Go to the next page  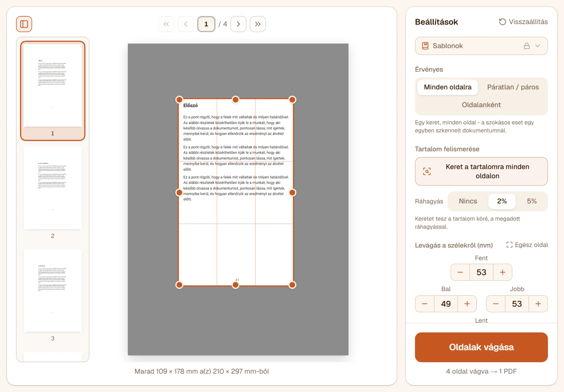[x=238, y=24]
